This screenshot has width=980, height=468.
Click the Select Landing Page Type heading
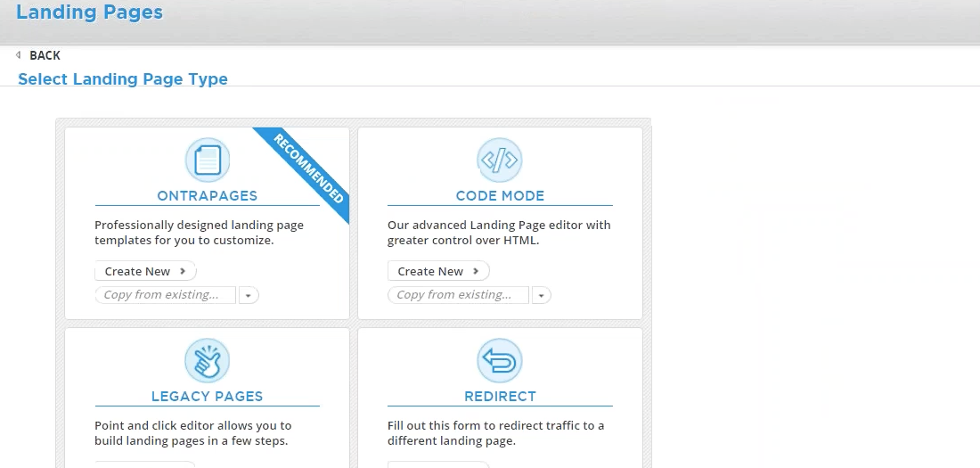(123, 79)
